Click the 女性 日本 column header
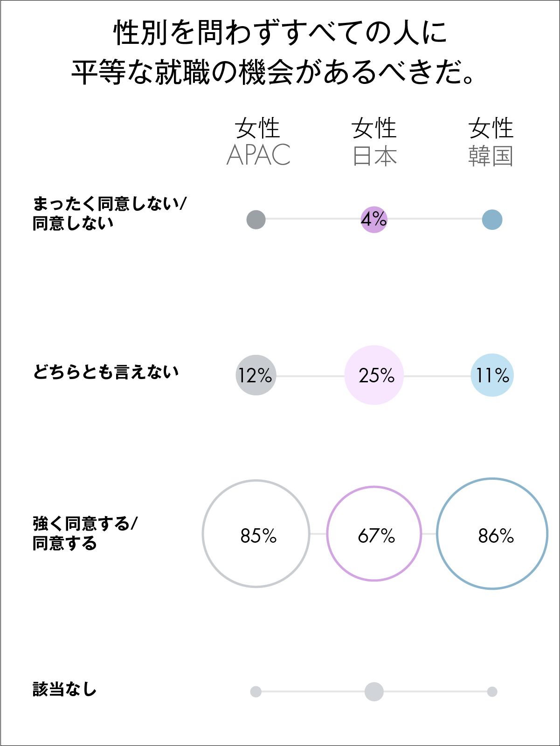560x746 pixels. pos(374,142)
